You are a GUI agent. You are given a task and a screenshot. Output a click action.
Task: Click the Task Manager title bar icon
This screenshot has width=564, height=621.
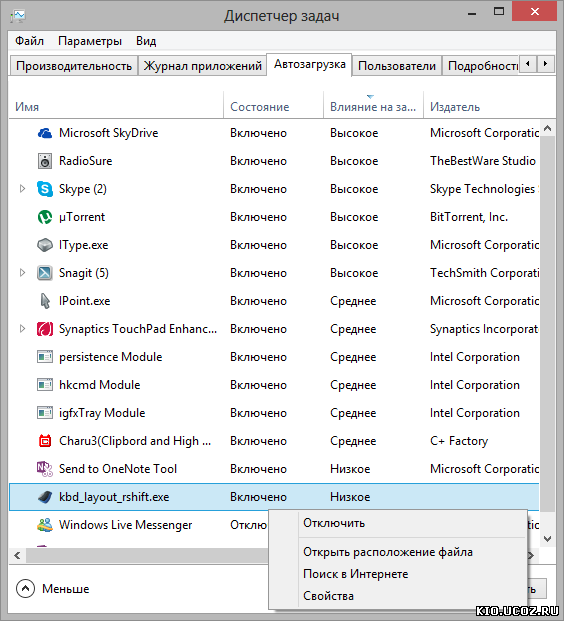coord(18,16)
